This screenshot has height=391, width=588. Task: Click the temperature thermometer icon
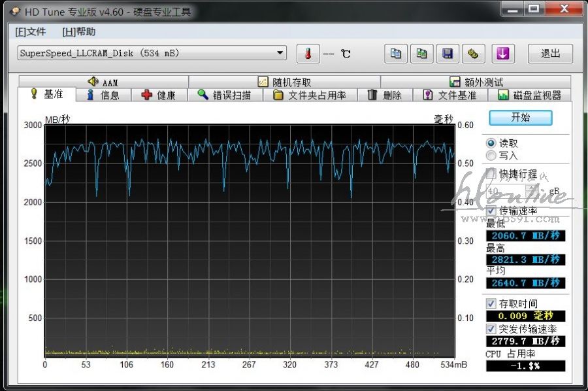(308, 54)
